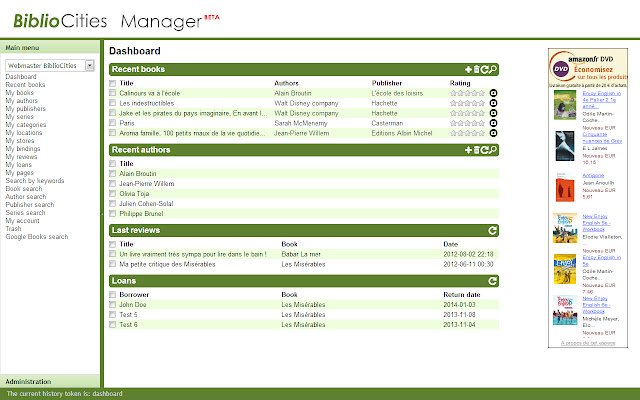Screen dimensions: 640x400
Task: Click book title Calinours va à l'école
Action: [x=149, y=93]
